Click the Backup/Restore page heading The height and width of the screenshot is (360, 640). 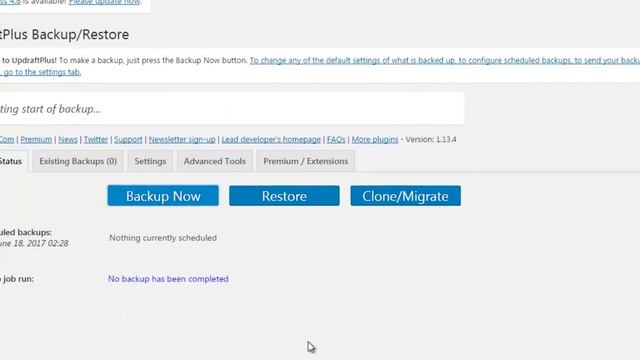(64, 35)
